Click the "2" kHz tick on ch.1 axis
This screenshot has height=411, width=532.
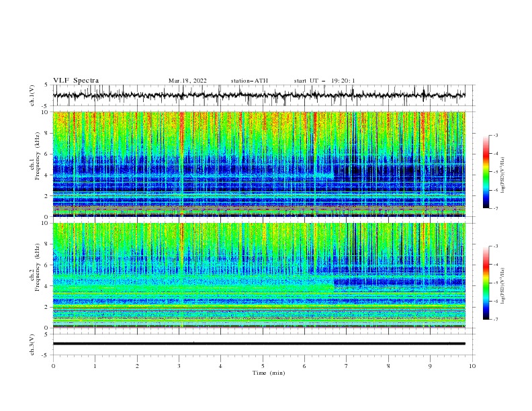click(x=47, y=196)
